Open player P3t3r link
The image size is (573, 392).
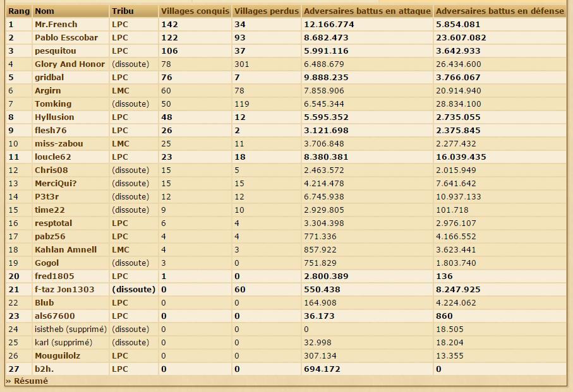tap(46, 197)
